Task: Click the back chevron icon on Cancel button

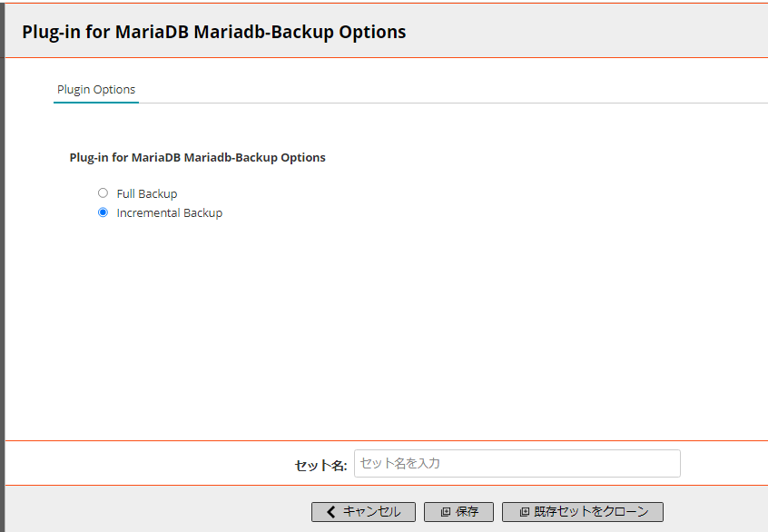Action: click(331, 512)
